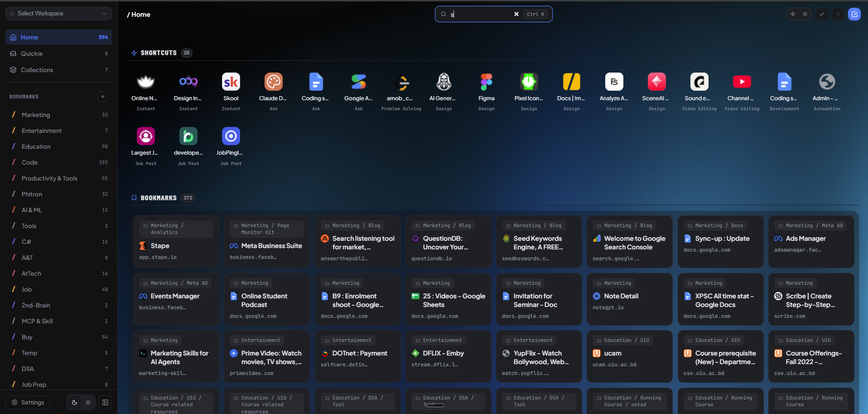
Task: Click the blue checkbox-edit button top right
Action: pyautogui.click(x=854, y=14)
